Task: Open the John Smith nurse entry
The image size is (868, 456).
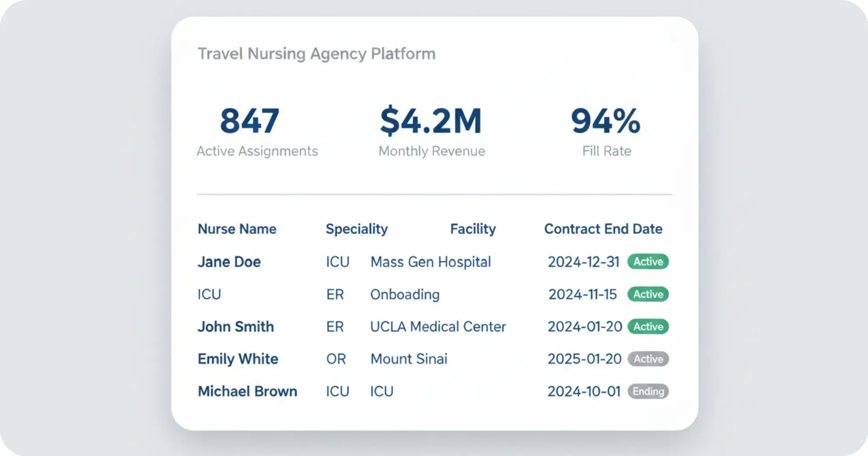Action: (236, 327)
